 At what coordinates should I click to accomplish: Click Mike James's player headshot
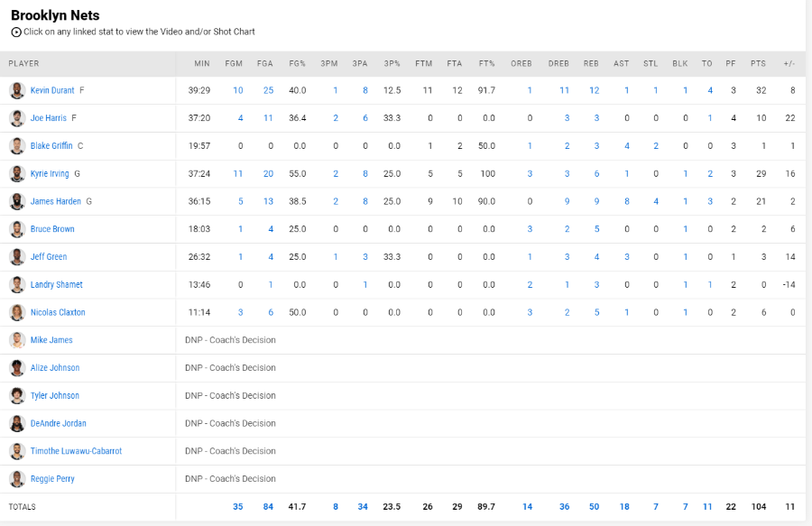click(x=17, y=340)
